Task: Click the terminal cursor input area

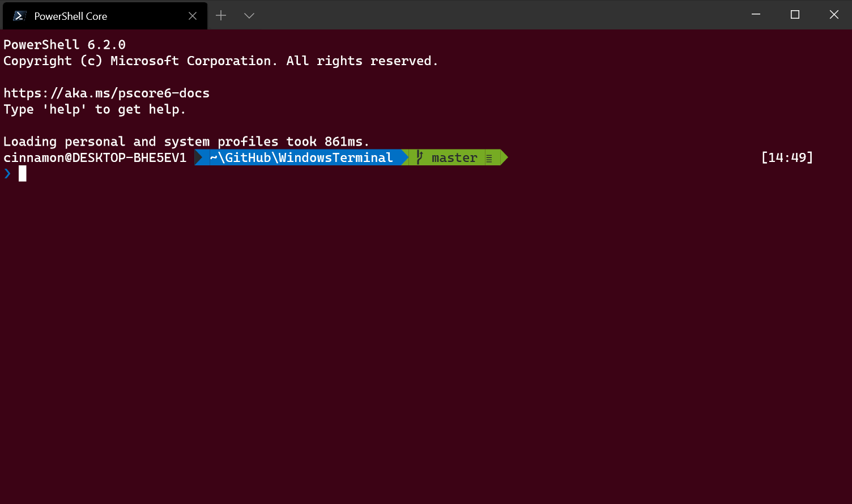Action: tap(23, 174)
